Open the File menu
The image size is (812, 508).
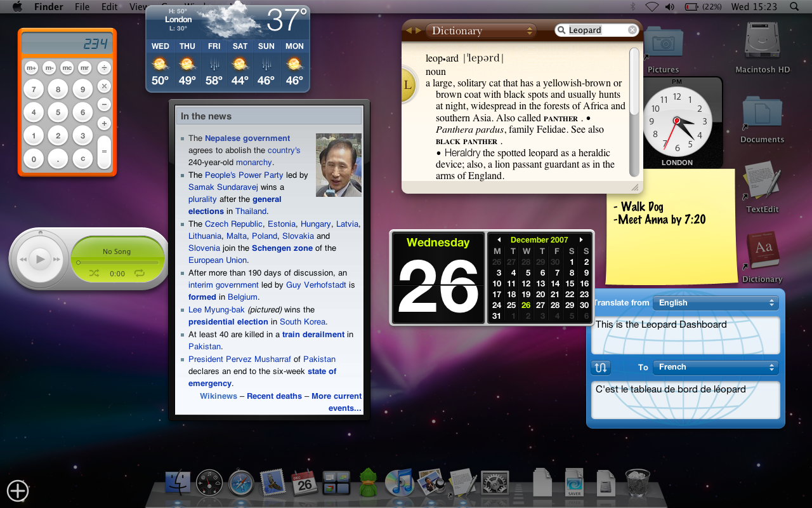[82, 6]
